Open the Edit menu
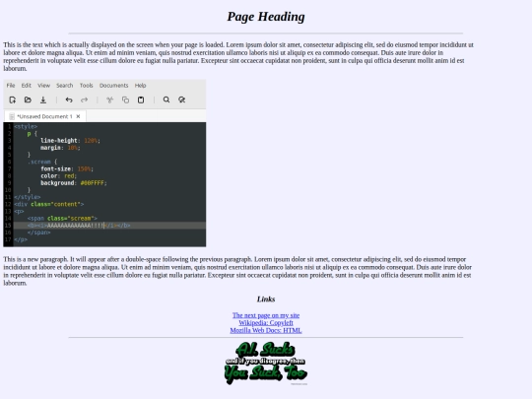 tap(27, 86)
